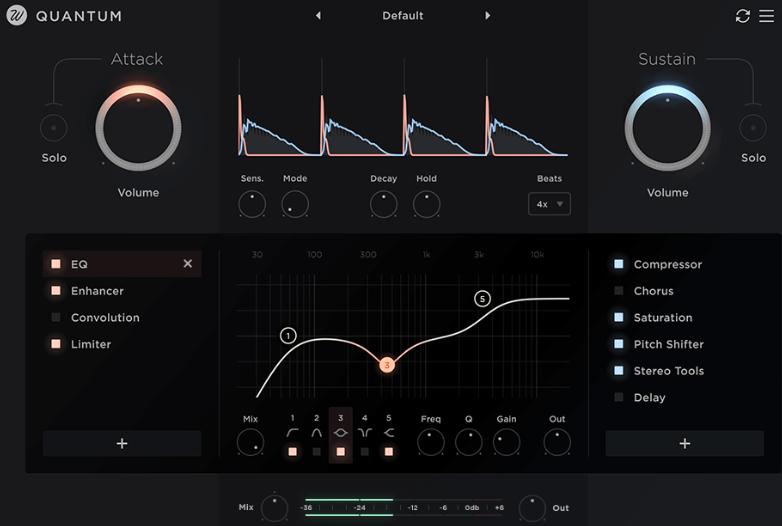
Task: Toggle EQ band 1 enable square
Action: pyautogui.click(x=293, y=452)
